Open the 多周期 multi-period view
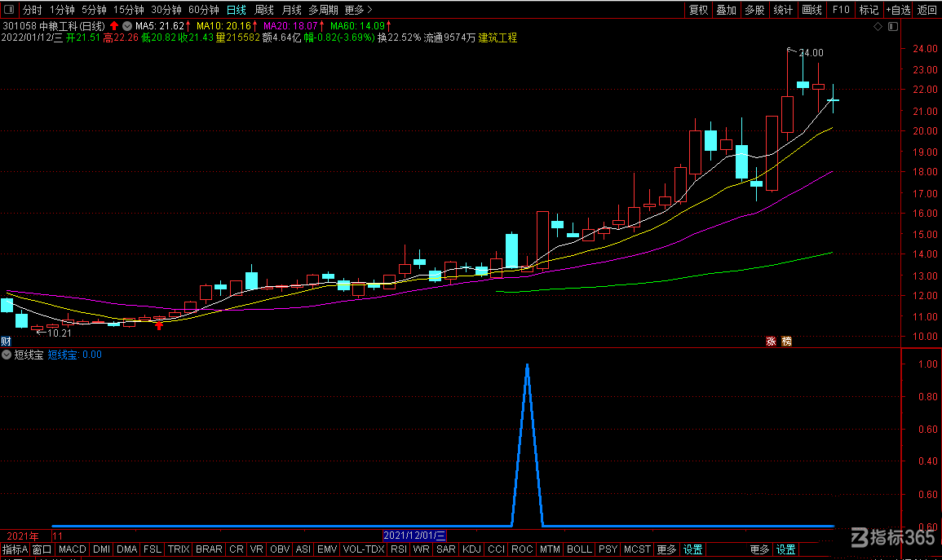 coord(324,10)
